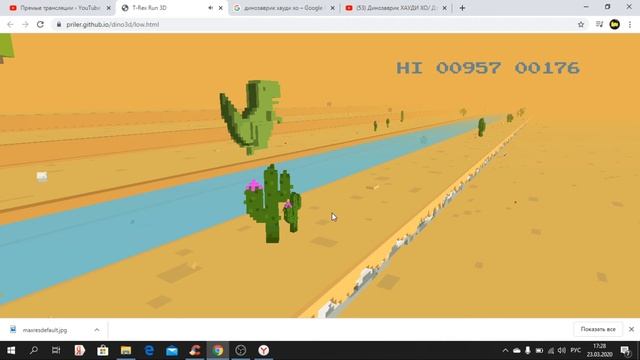The image size is (640, 360).
Task: Mute the T-Rex Run 3D tab audio icon
Action: 211,8
